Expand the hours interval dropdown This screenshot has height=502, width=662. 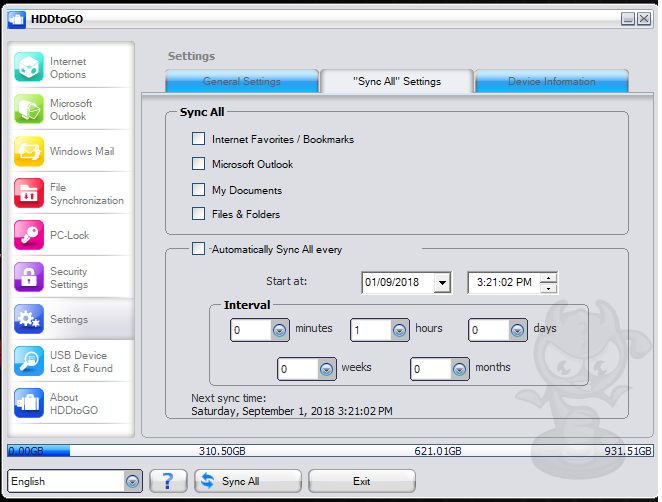click(x=399, y=330)
